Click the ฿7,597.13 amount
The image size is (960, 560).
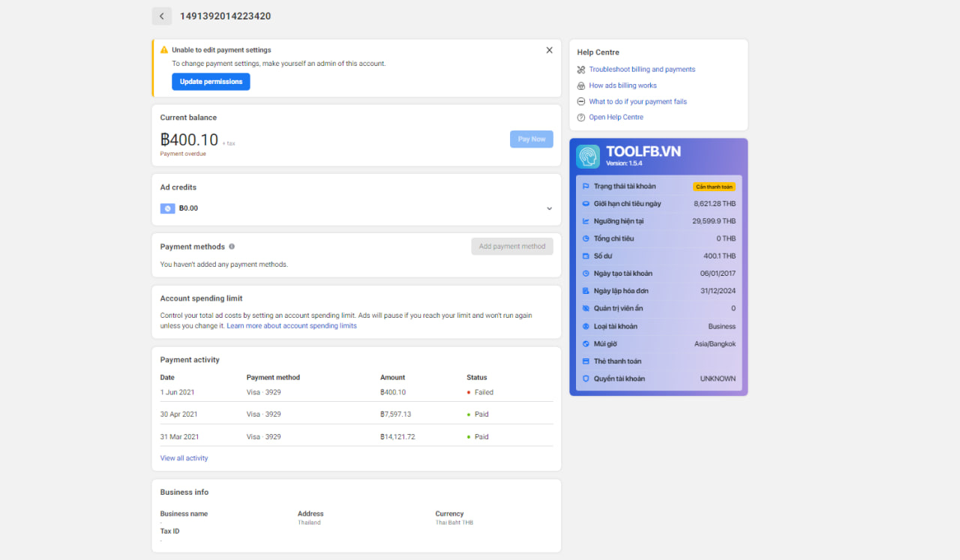(395, 415)
